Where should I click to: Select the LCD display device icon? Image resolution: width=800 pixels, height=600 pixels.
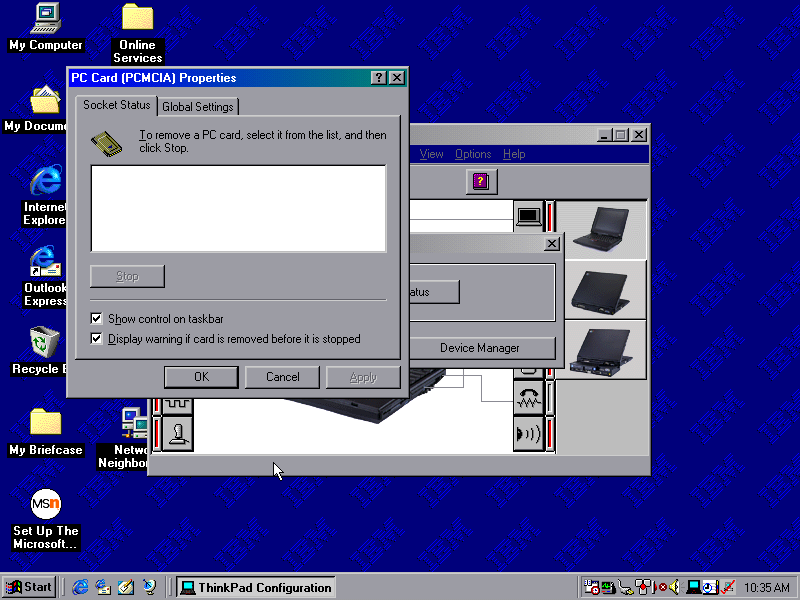(x=528, y=215)
